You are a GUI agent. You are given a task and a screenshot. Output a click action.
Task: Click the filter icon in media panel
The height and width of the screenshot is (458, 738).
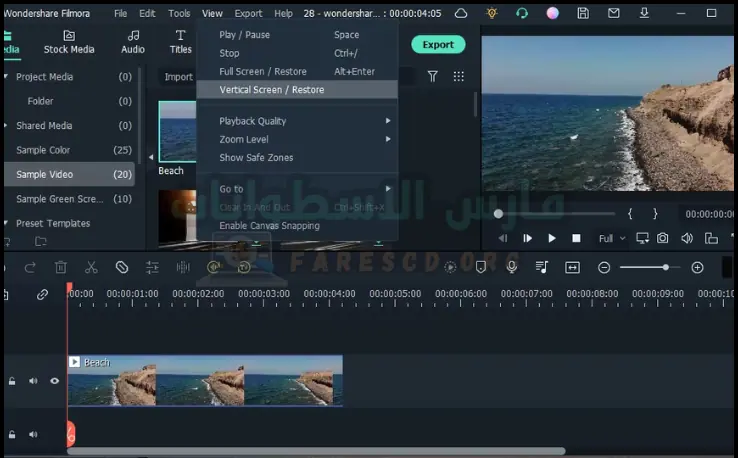(x=433, y=76)
